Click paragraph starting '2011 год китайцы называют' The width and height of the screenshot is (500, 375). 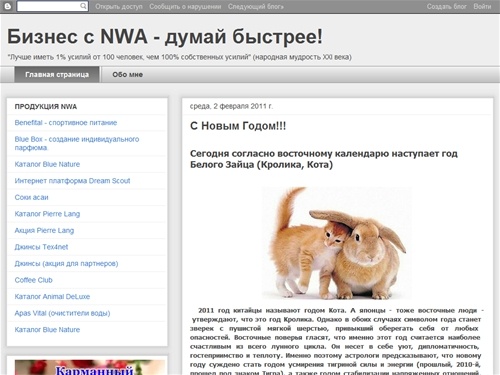337,342
